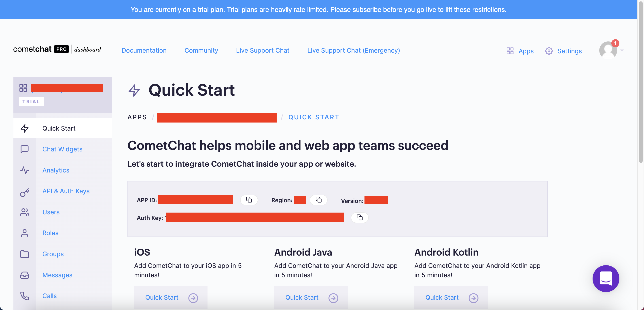Screen dimensions: 644x310
Task: Open the Groups section
Action: pos(53,254)
